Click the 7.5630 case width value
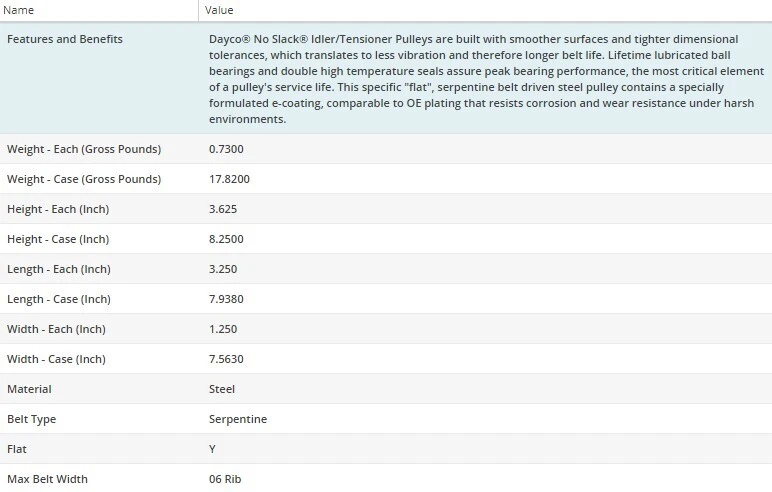Screen dimensions: 772x492 coord(226,359)
